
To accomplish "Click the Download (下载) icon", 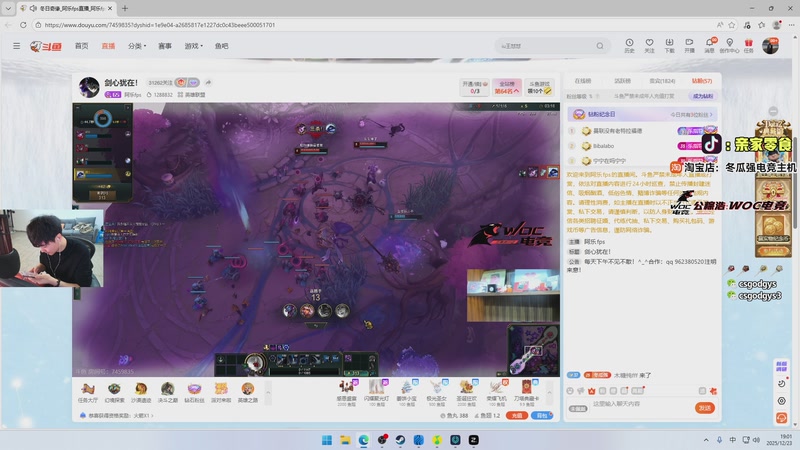I will click(x=669, y=43).
